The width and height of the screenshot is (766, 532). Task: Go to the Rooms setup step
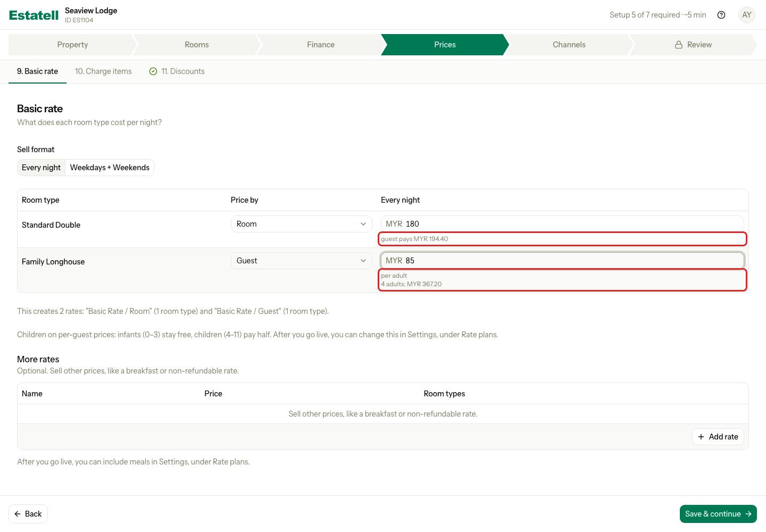pos(197,45)
